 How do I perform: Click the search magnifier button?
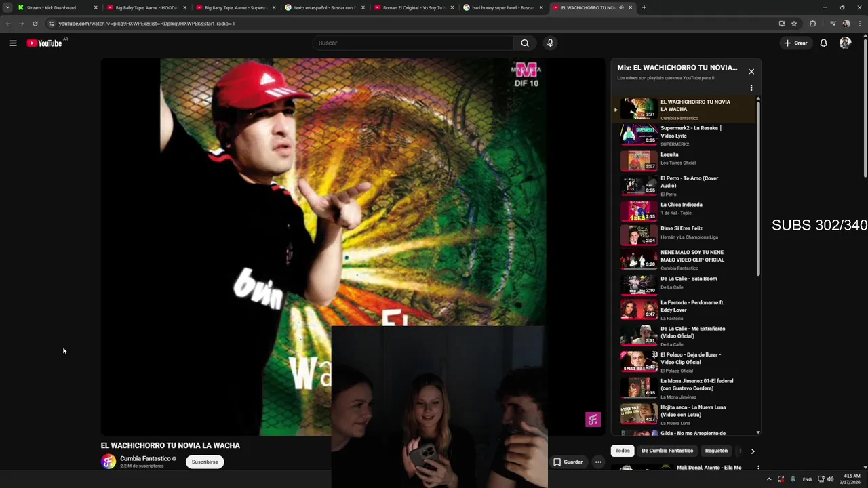point(525,43)
